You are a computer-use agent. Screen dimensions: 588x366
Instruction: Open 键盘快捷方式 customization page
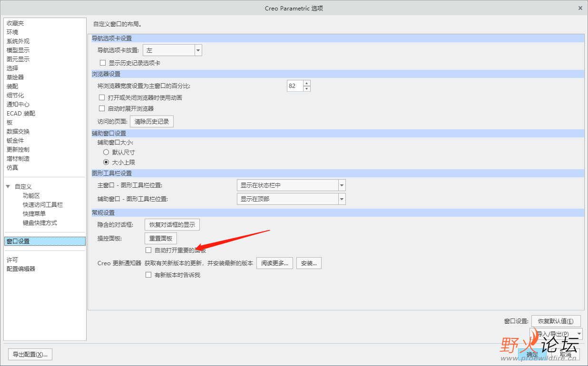pos(40,223)
